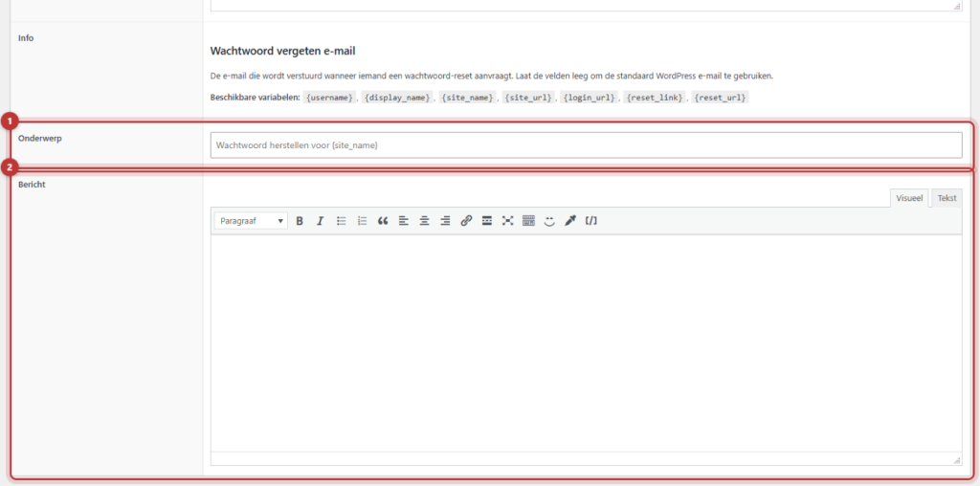980x486 pixels.
Task: Click the Bericht row label
Action: pyautogui.click(x=32, y=185)
